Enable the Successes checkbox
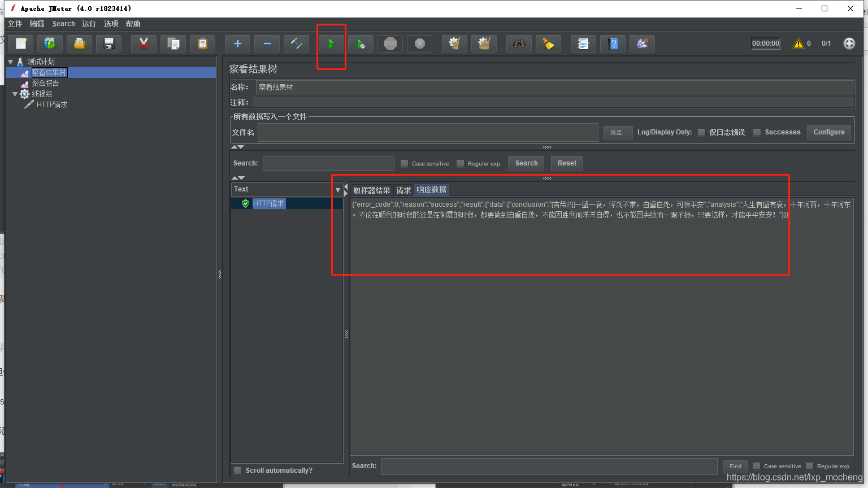868x488 pixels. click(x=757, y=132)
